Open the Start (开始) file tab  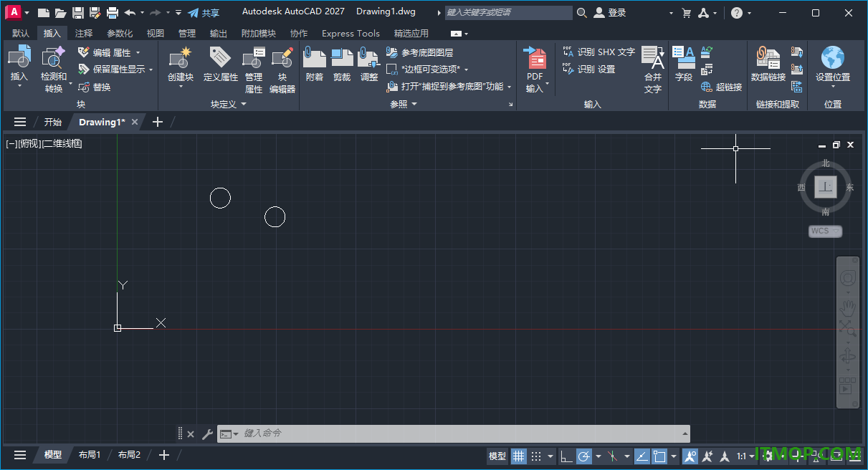[52, 122]
